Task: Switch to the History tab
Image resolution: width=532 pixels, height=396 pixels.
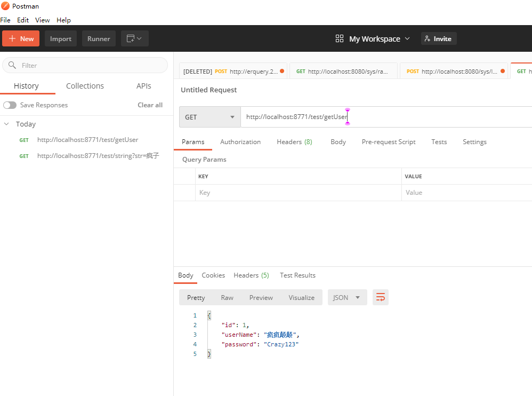Action: point(27,86)
